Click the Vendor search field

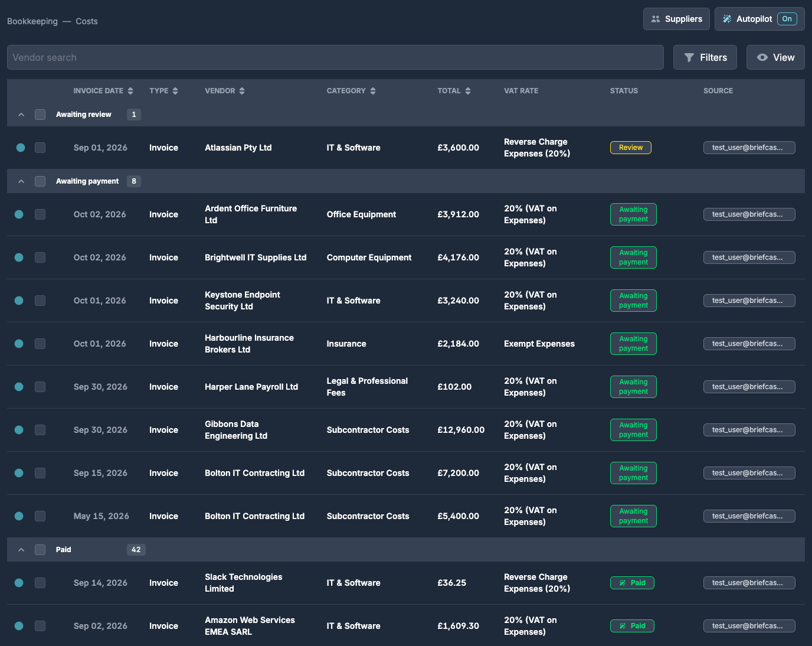(x=335, y=57)
